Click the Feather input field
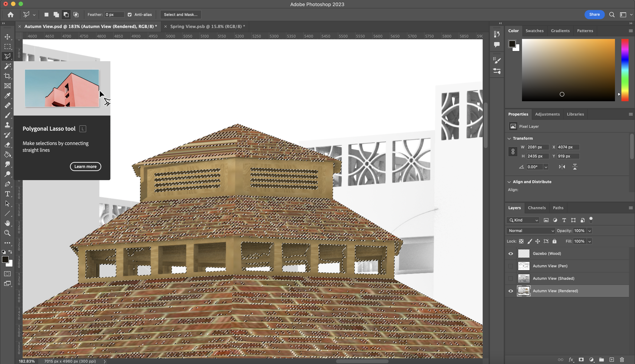 tap(115, 15)
